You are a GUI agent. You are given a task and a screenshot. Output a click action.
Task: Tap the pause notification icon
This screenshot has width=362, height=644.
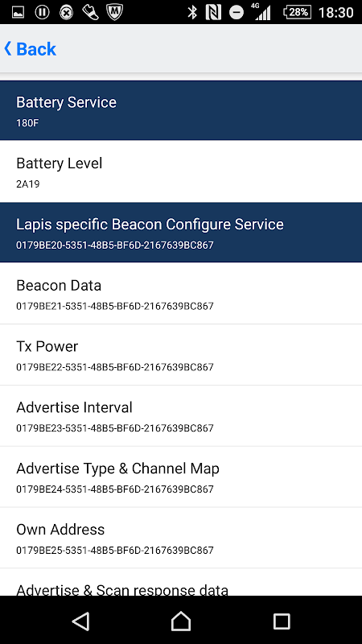click(42, 12)
